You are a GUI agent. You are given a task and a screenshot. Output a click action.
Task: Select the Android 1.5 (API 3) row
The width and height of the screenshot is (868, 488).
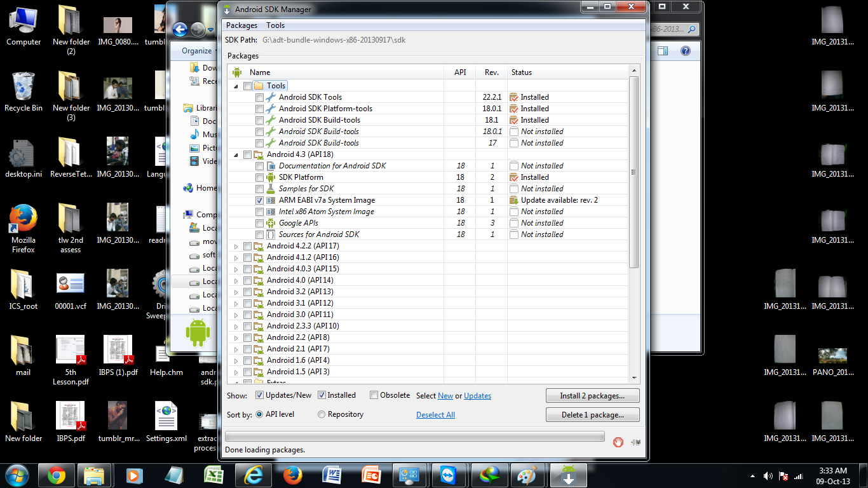point(429,372)
